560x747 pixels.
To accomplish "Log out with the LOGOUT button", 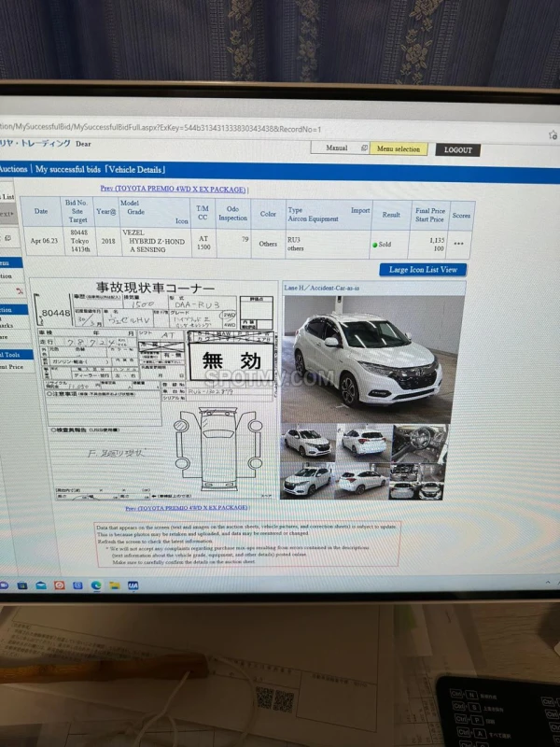I will pos(457,150).
